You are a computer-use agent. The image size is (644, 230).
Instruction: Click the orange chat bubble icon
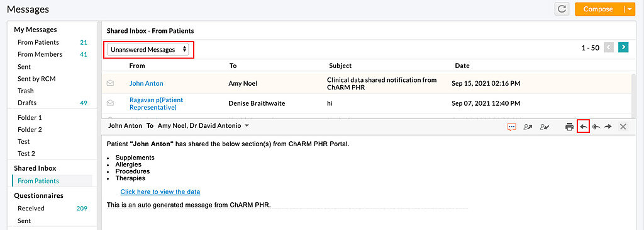tap(511, 127)
